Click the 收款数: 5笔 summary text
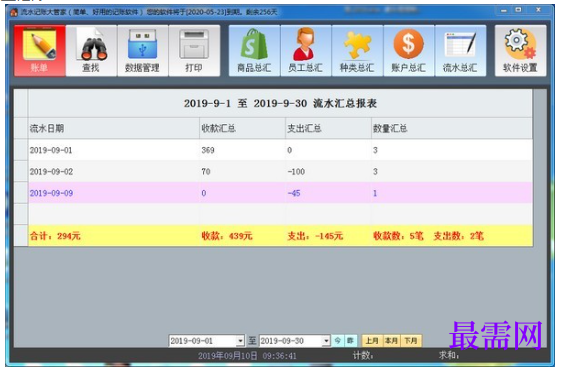 398,236
